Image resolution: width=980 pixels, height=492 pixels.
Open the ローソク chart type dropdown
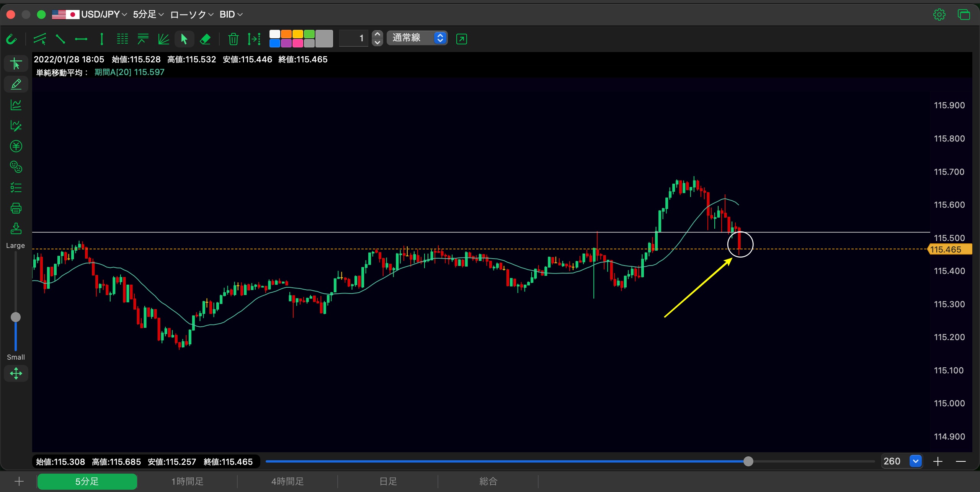(x=192, y=15)
